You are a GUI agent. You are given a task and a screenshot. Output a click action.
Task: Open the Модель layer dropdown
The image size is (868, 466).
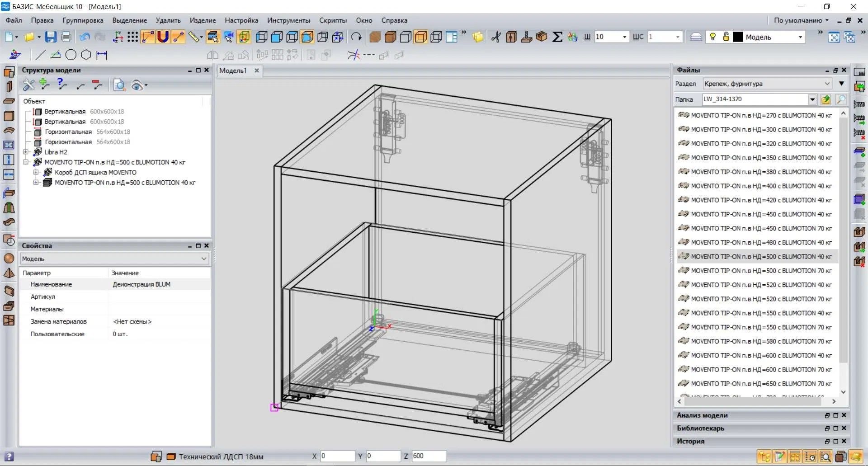click(x=800, y=37)
